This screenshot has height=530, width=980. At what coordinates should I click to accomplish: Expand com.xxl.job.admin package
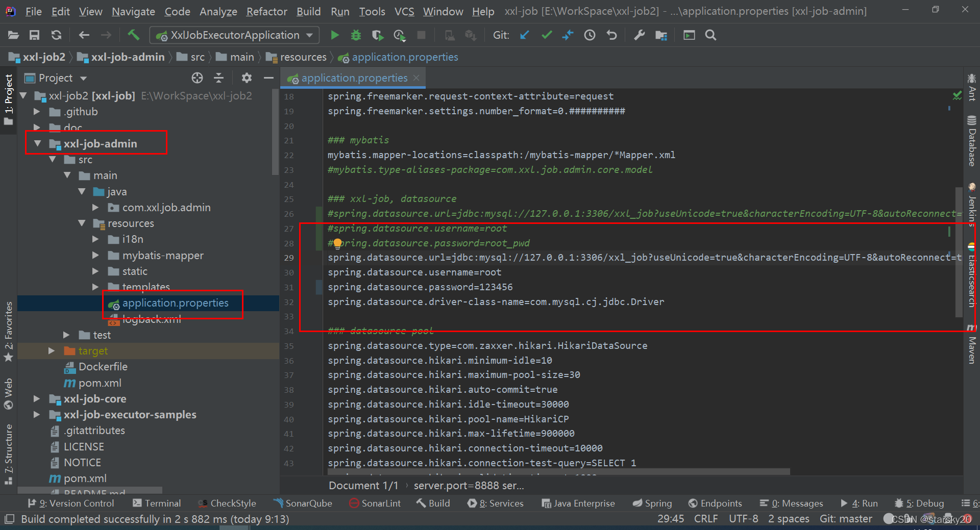coord(95,207)
